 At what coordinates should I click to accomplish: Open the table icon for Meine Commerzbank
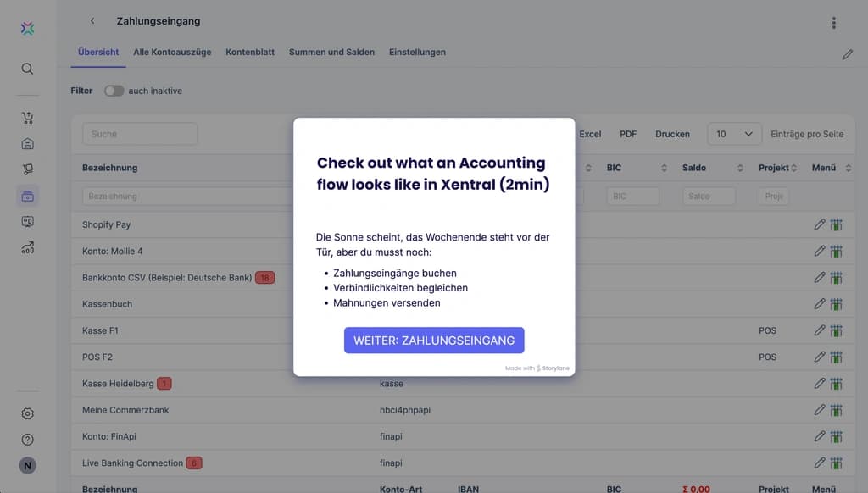click(836, 411)
